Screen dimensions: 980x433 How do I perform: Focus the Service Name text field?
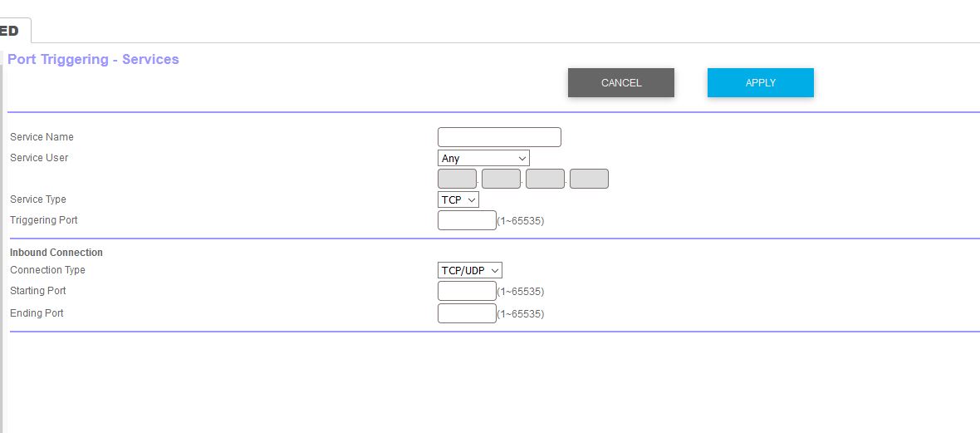pos(499,137)
